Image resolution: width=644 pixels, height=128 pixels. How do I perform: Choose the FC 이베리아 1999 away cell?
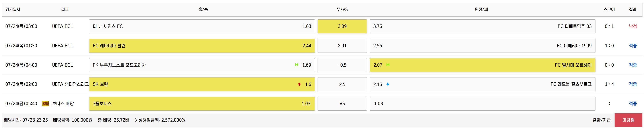(482, 46)
